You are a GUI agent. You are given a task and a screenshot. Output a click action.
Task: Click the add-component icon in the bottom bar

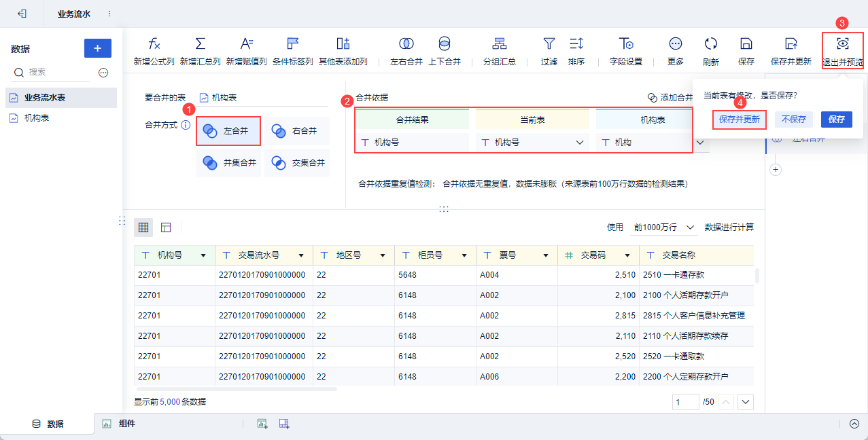pyautogui.click(x=284, y=424)
